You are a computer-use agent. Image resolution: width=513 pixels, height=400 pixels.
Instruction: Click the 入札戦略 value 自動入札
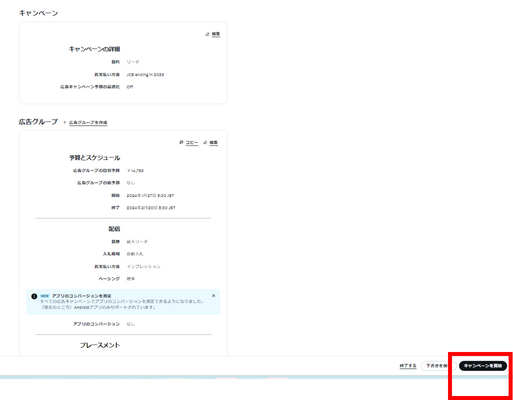tap(135, 254)
